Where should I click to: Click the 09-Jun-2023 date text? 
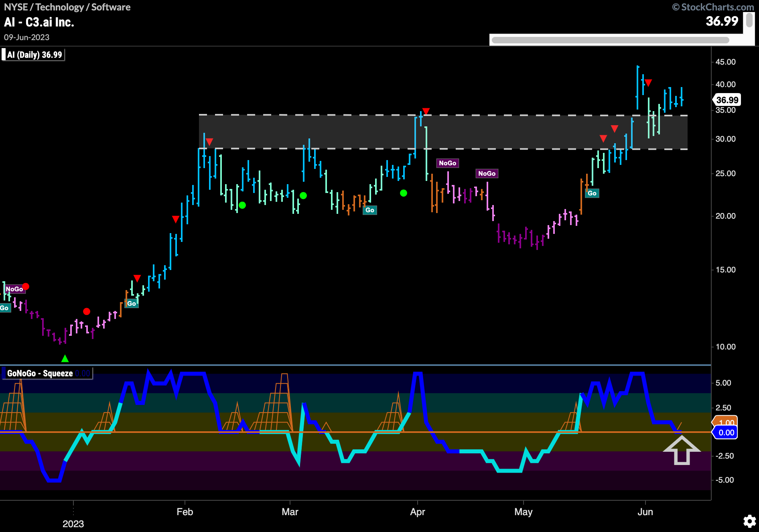pyautogui.click(x=26, y=37)
